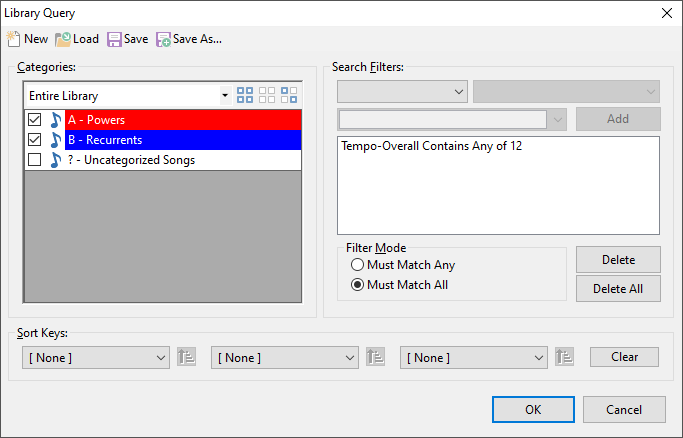
Task: Click the select all categories grid icon
Action: click(245, 95)
